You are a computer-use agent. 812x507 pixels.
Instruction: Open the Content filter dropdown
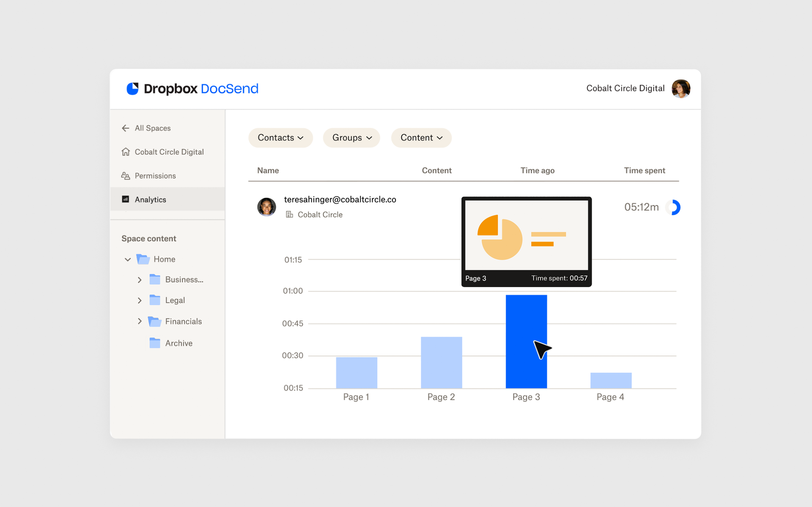point(421,138)
